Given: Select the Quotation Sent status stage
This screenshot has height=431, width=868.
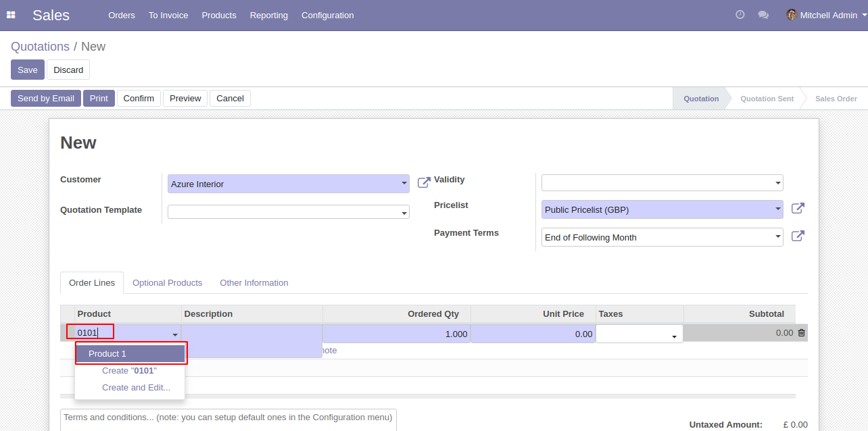Looking at the screenshot, I should pos(767,99).
